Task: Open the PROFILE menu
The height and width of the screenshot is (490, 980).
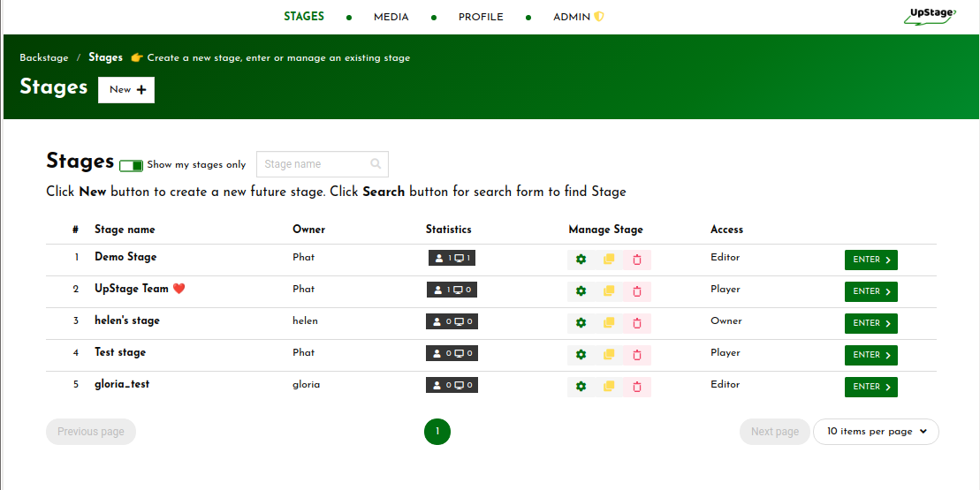Action: click(x=481, y=18)
